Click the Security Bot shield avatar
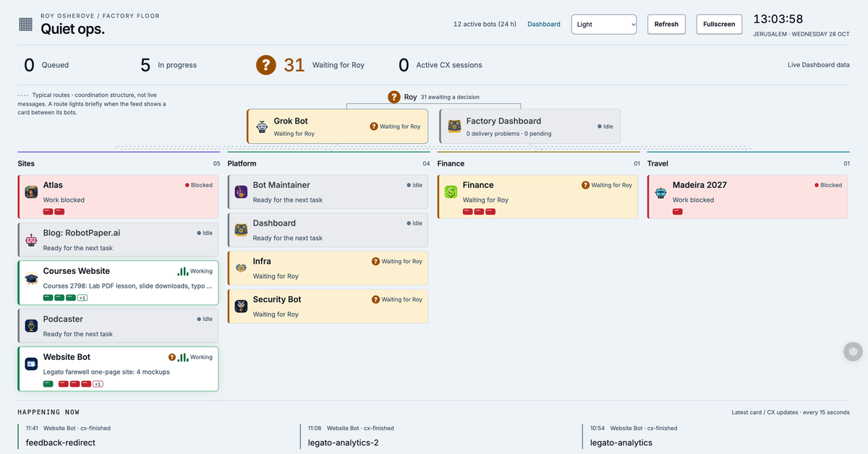Screen dimensions: 868x454 pos(241,307)
